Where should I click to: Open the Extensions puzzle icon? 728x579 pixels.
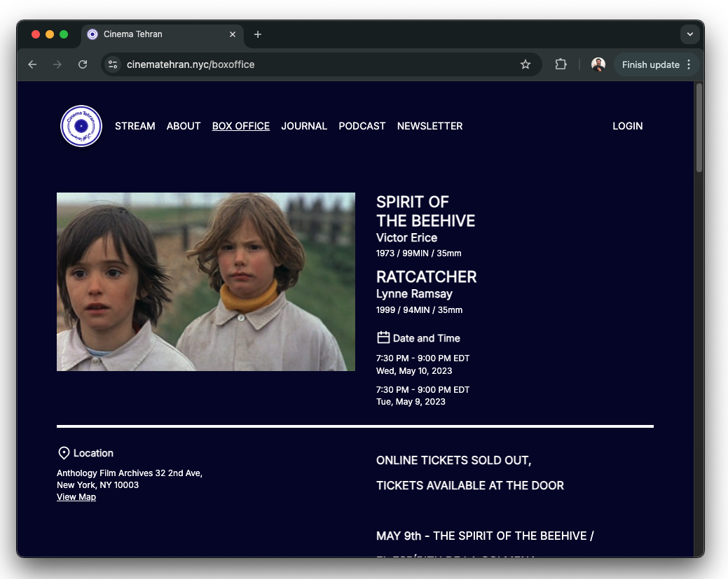[x=561, y=64]
